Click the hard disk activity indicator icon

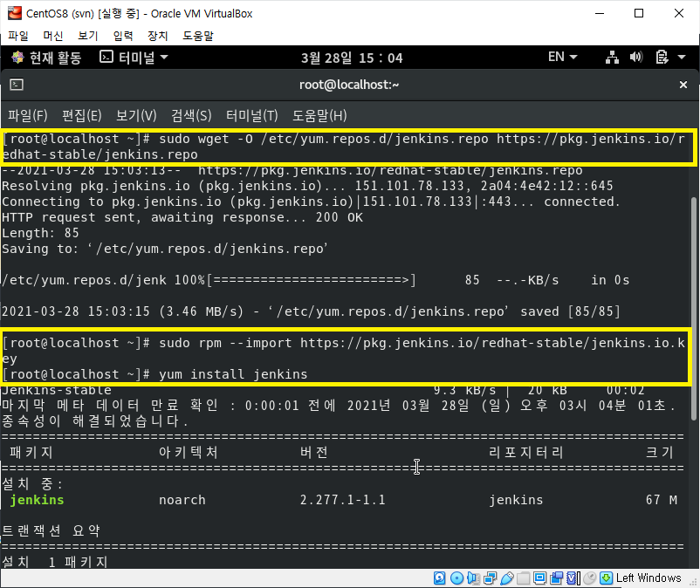440,578
